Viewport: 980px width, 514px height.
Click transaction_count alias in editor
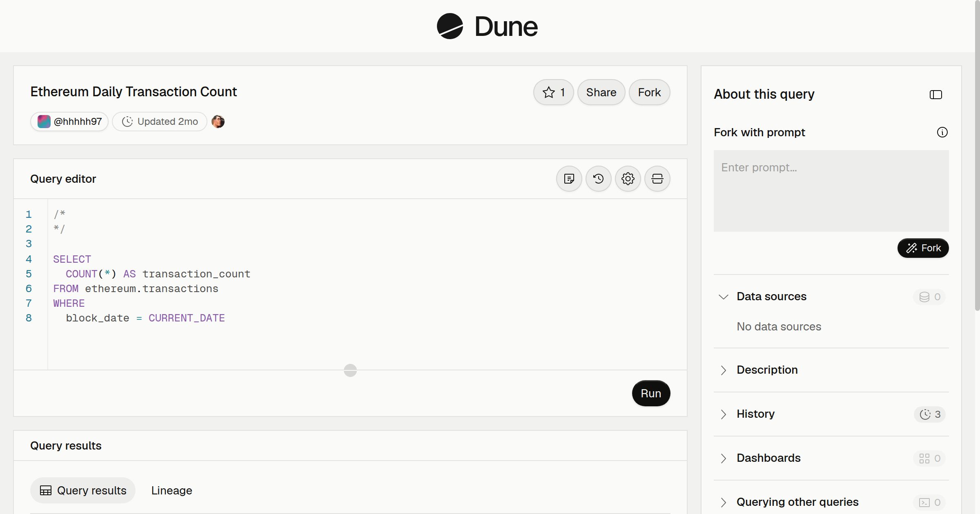pos(196,274)
